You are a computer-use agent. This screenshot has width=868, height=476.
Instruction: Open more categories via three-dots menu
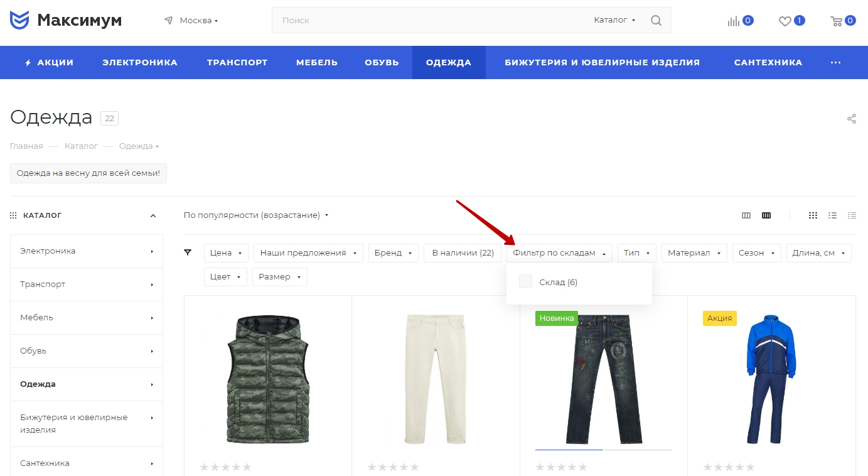tap(835, 63)
